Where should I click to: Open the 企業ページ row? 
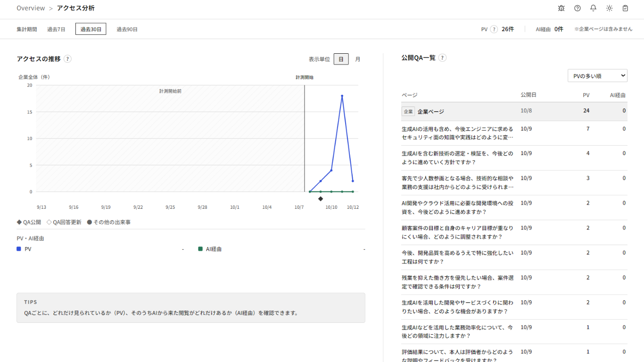tap(514, 112)
